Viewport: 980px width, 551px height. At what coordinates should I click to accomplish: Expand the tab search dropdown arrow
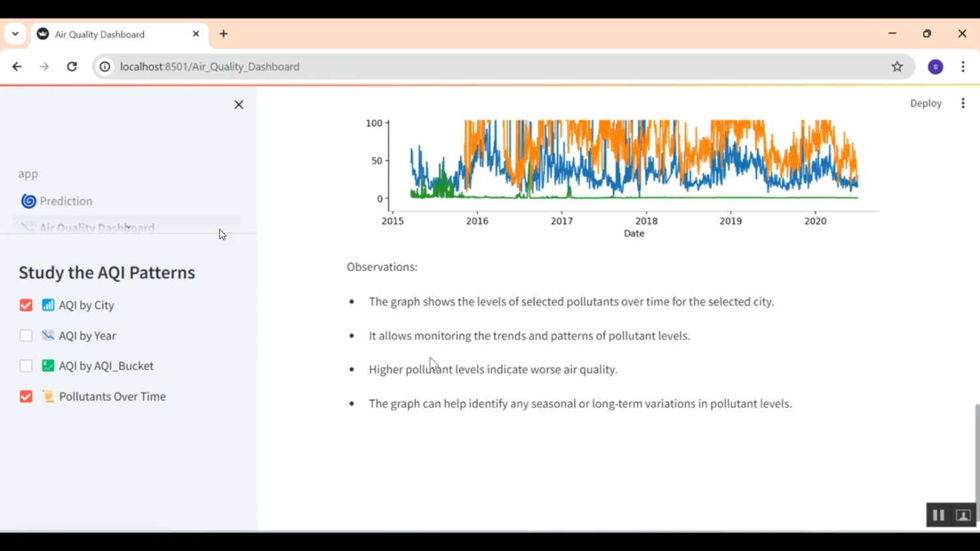click(15, 34)
